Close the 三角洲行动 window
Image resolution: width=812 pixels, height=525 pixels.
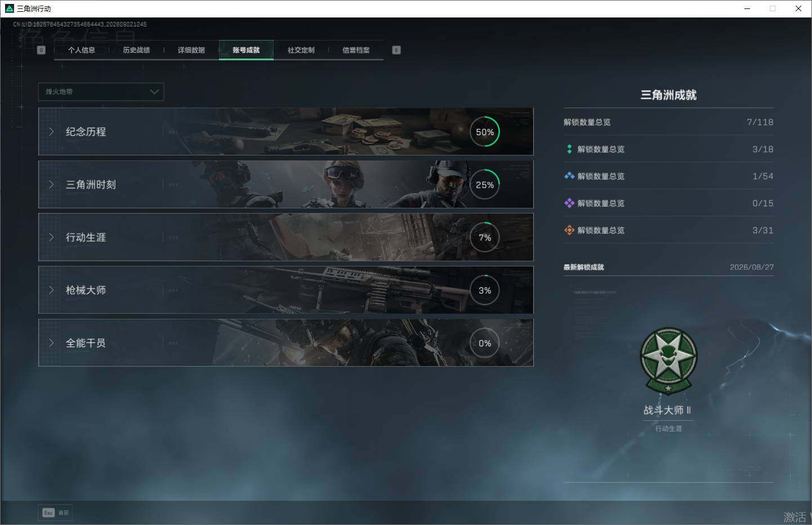pyautogui.click(x=798, y=8)
